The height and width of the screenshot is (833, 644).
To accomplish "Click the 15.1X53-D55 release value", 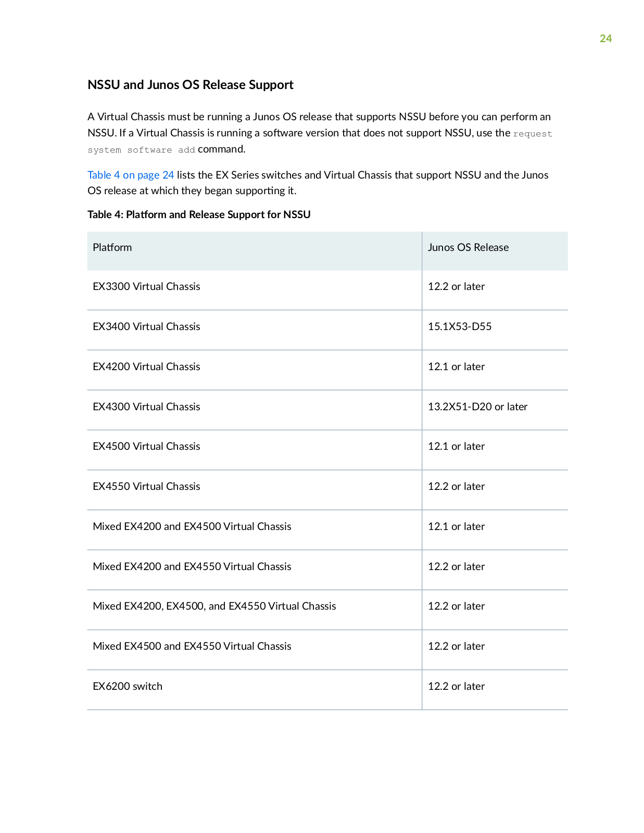I will (x=460, y=326).
